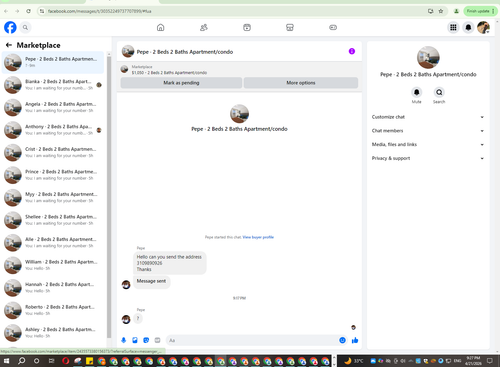The height and width of the screenshot is (367, 500).
Task: Open Facebook search magnifier
Action: (25, 27)
